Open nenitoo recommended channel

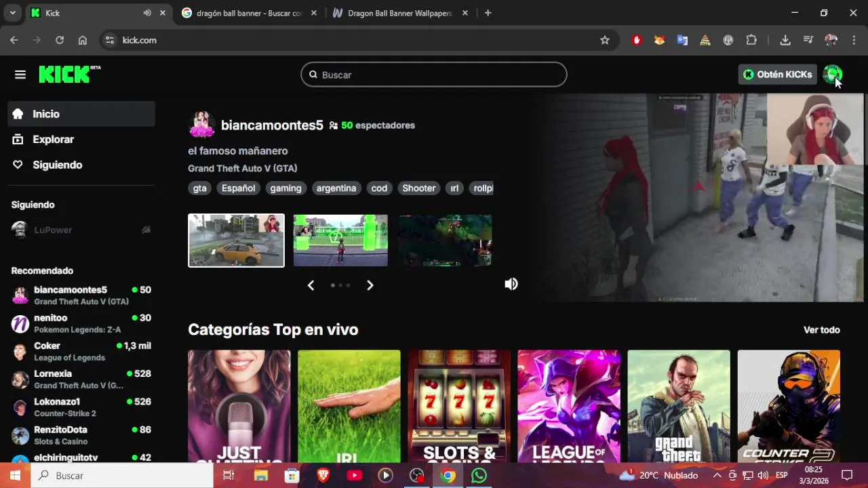[81, 323]
